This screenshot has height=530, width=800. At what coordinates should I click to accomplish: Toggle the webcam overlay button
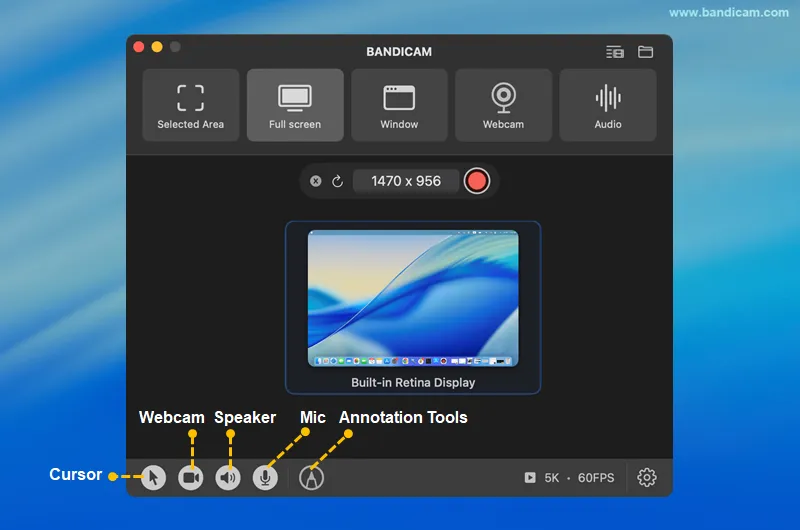point(191,477)
